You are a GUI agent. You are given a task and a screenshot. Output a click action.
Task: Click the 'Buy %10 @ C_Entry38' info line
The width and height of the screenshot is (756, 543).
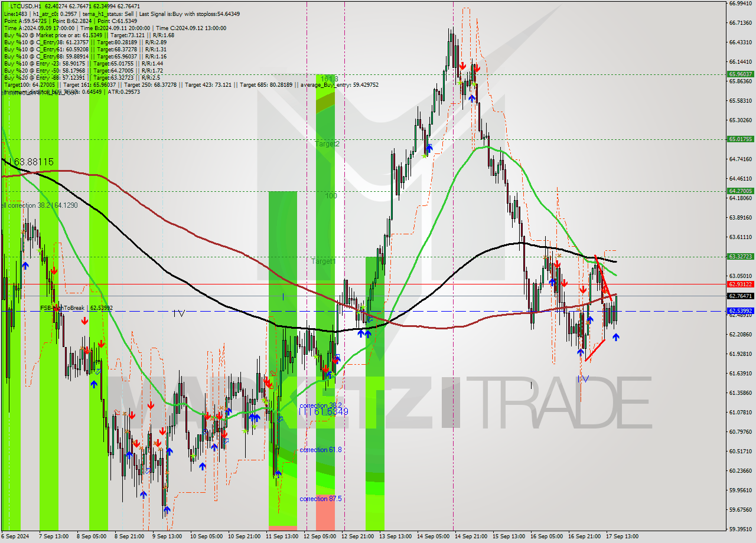pos(85,42)
